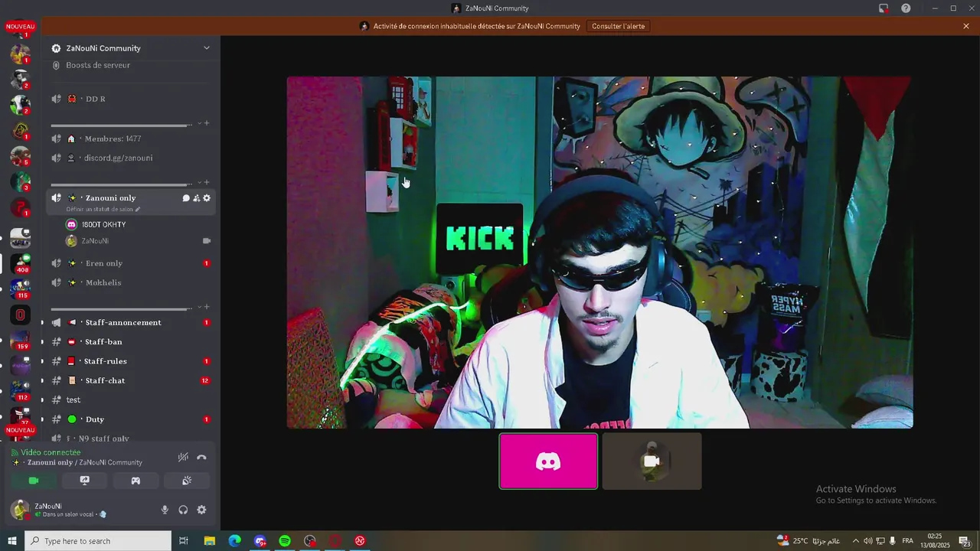Dismiss the unusual login activity banner
980x551 pixels.
coord(966,26)
